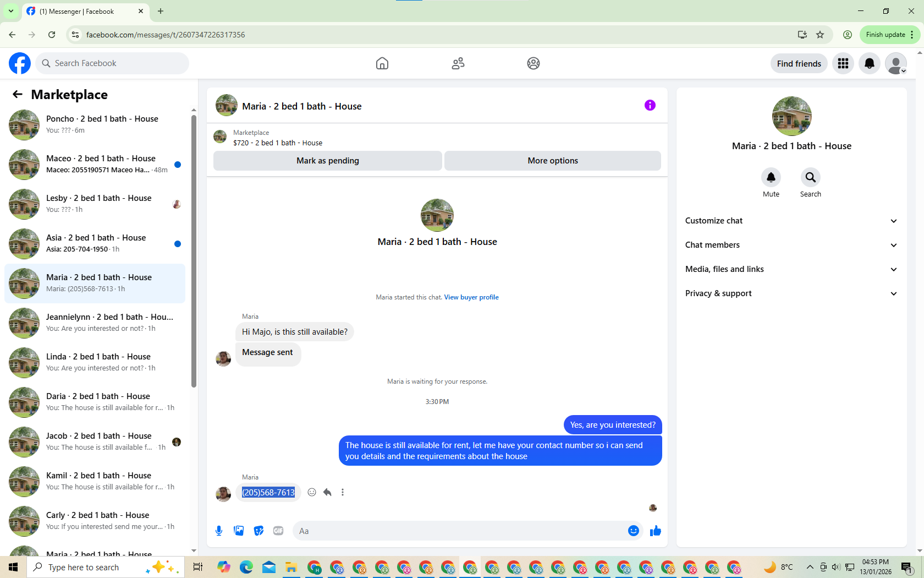Click Finish update button
The width and height of the screenshot is (924, 578).
(x=889, y=35)
